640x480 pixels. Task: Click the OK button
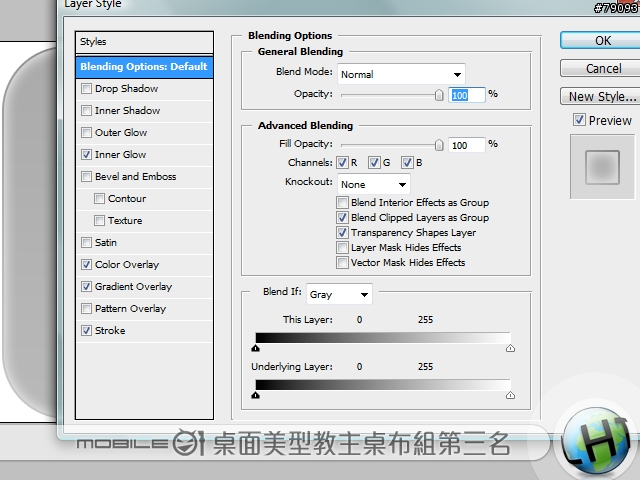(x=600, y=40)
